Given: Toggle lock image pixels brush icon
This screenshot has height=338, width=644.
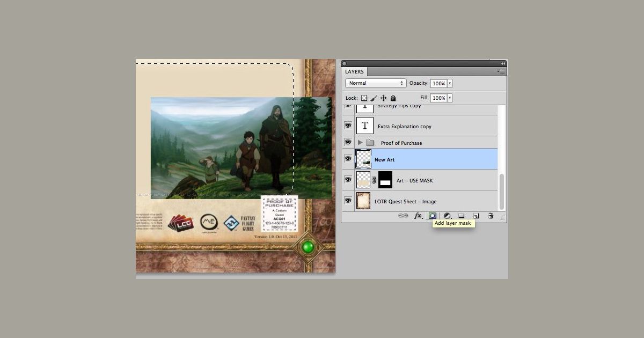Looking at the screenshot, I should coord(374,98).
